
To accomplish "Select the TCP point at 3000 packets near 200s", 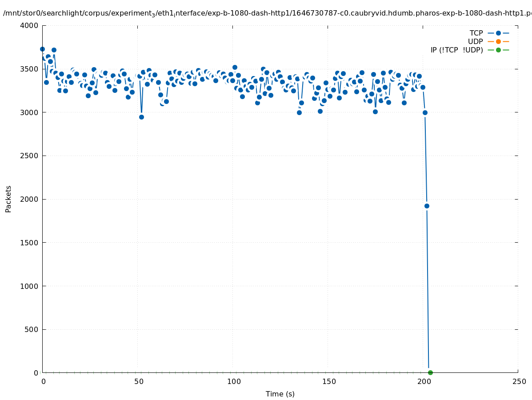I will [425, 112].
